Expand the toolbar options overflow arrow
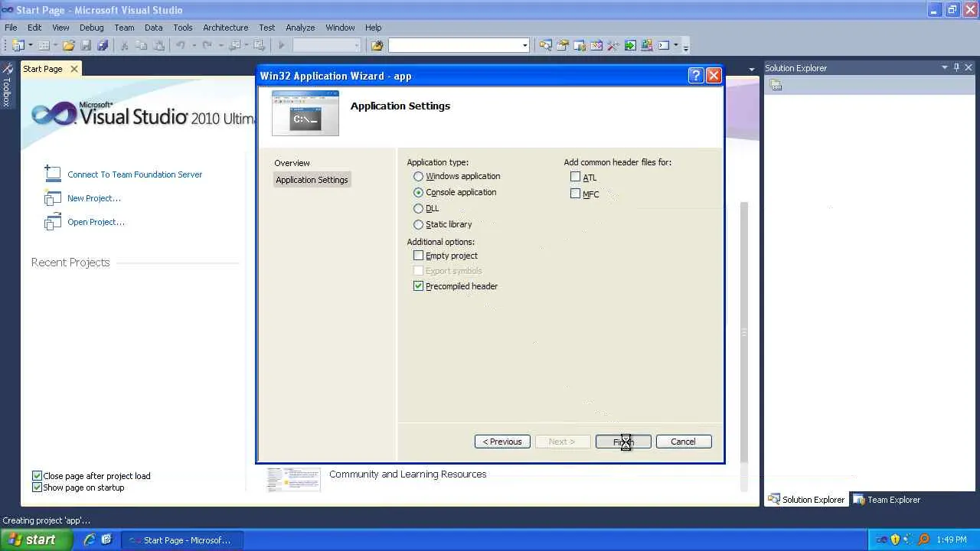The image size is (980, 551). pos(685,46)
